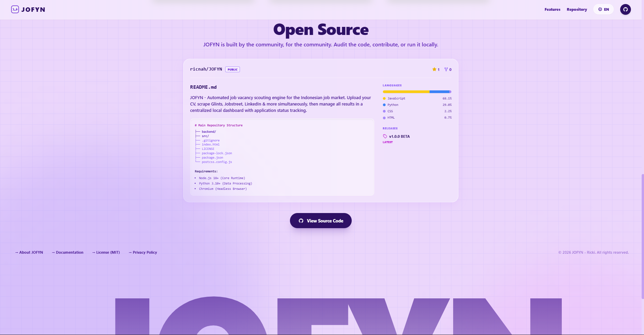Click the star count icon
Viewport: 644px width, 335px height.
pyautogui.click(x=434, y=69)
